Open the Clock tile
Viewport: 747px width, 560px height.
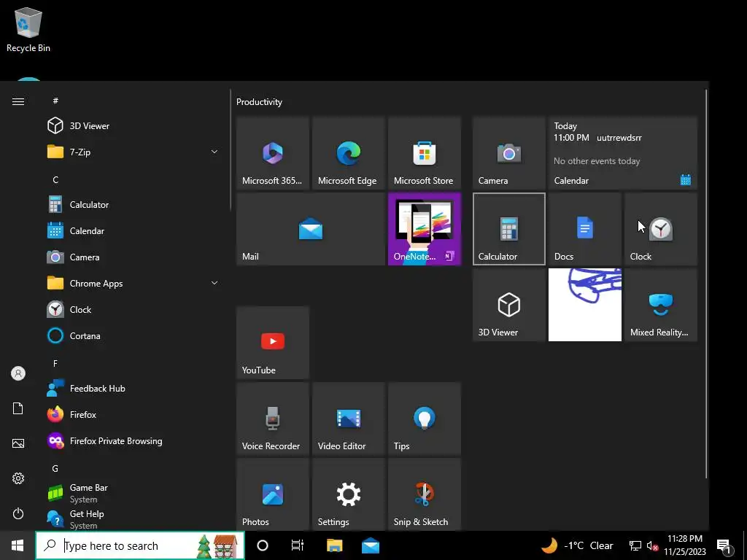[x=661, y=229]
